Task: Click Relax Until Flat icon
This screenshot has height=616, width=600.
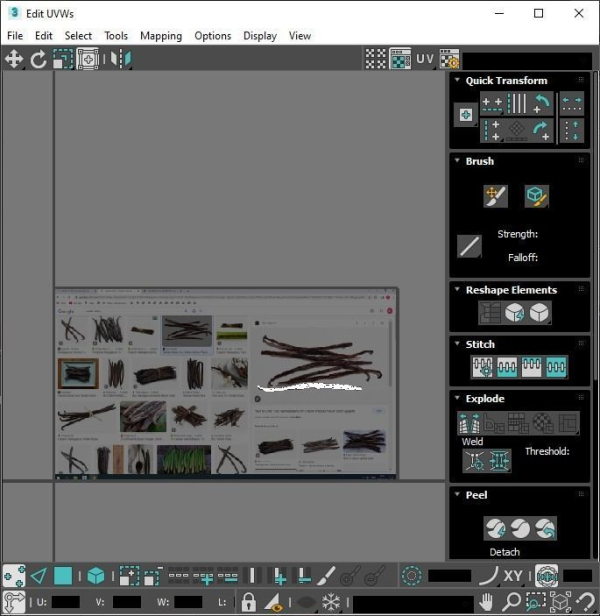Action: [514, 313]
